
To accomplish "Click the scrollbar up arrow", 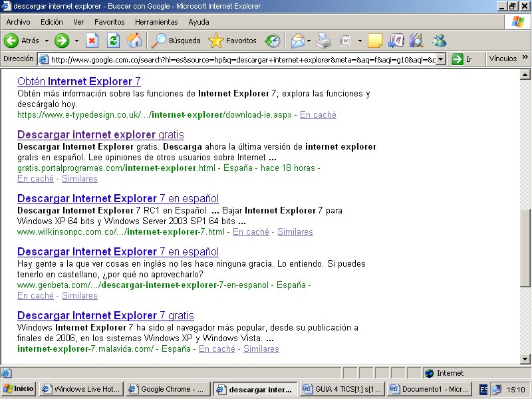I will [x=525, y=74].
